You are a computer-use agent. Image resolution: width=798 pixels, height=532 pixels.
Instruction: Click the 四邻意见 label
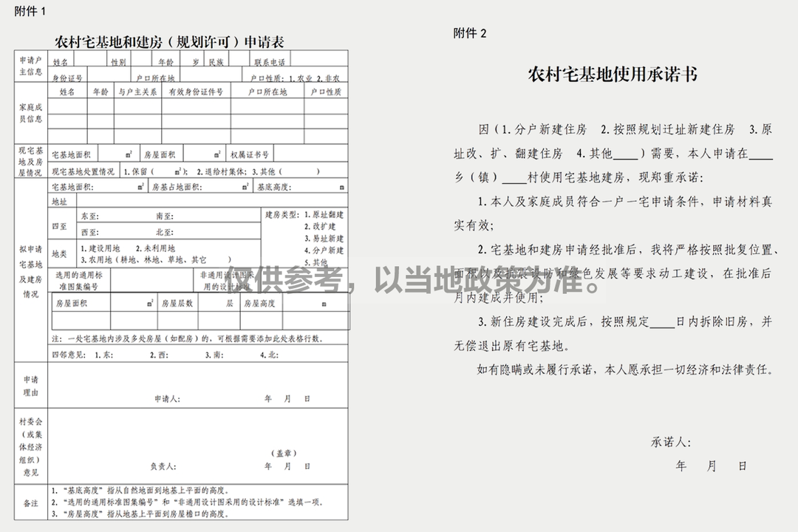[69, 355]
